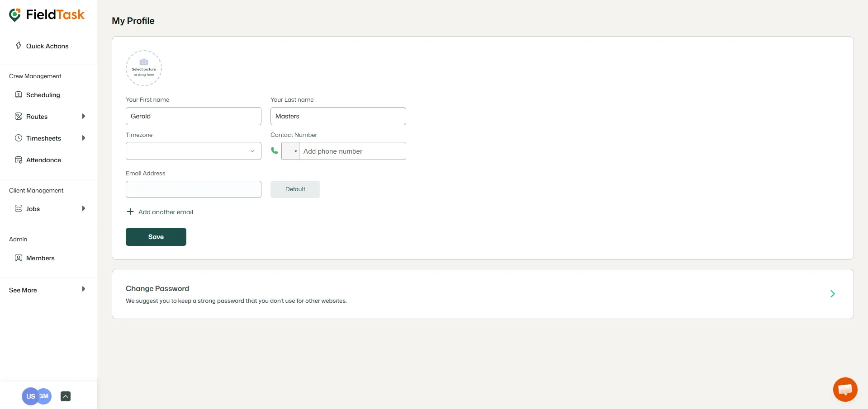Click the Quick Actions lightning icon
The width and height of the screenshot is (868, 409).
click(x=19, y=45)
